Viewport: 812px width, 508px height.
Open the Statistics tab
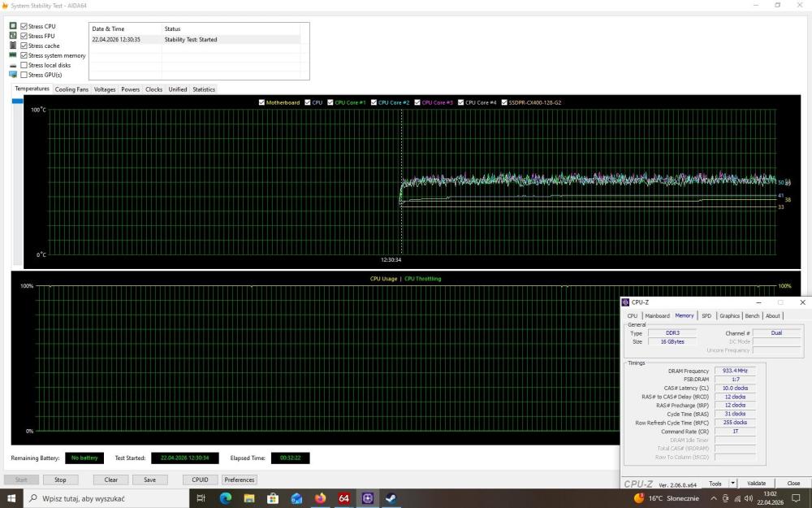tap(204, 89)
